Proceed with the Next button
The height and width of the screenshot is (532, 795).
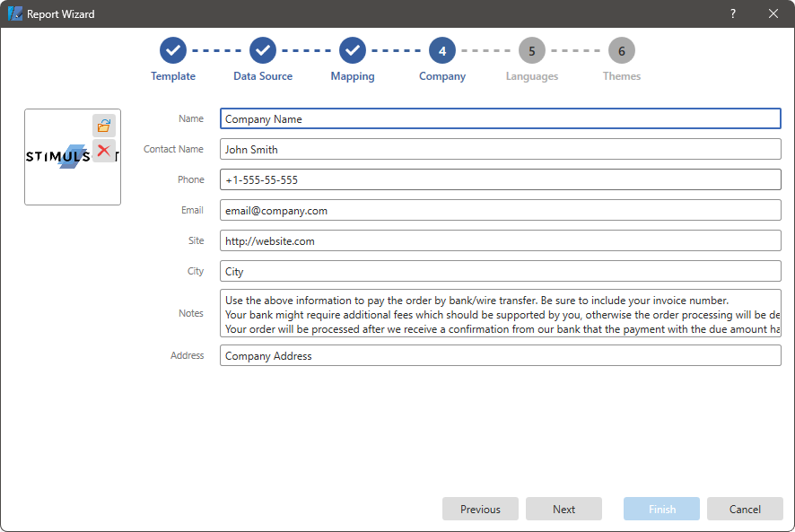563,509
